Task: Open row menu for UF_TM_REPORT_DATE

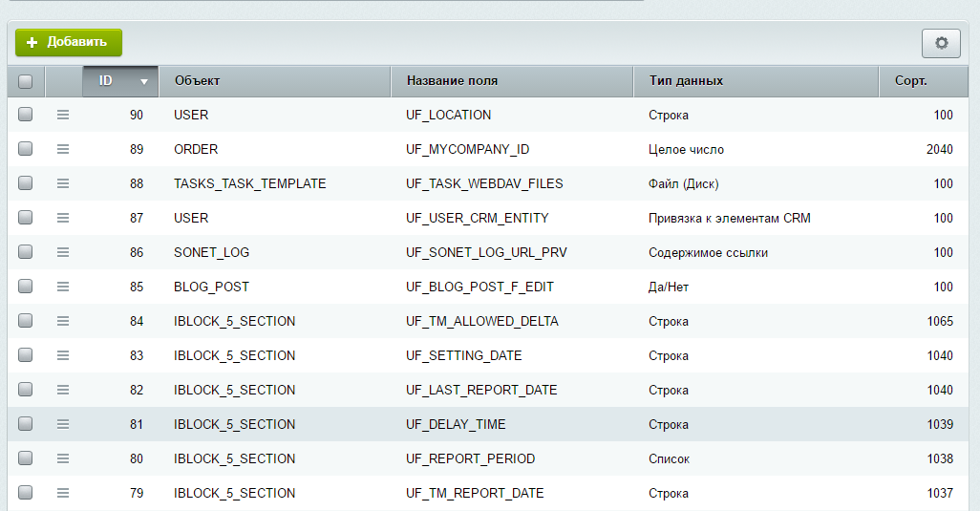Action: coord(63,493)
